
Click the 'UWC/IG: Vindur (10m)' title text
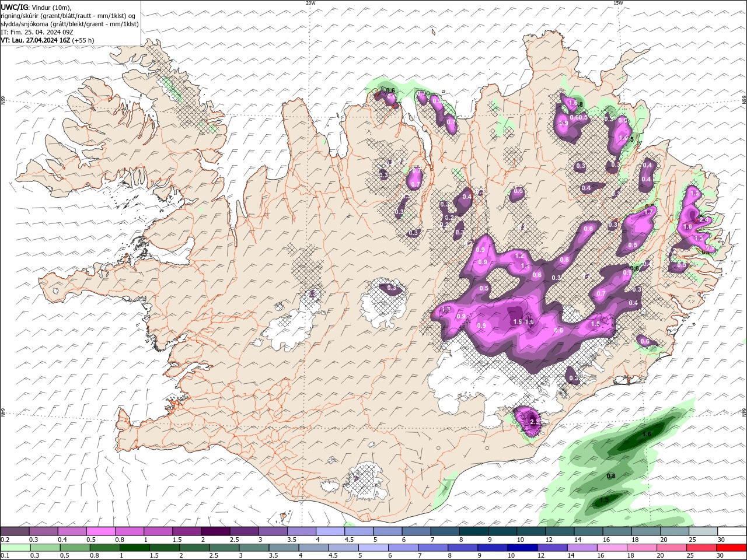36,7
